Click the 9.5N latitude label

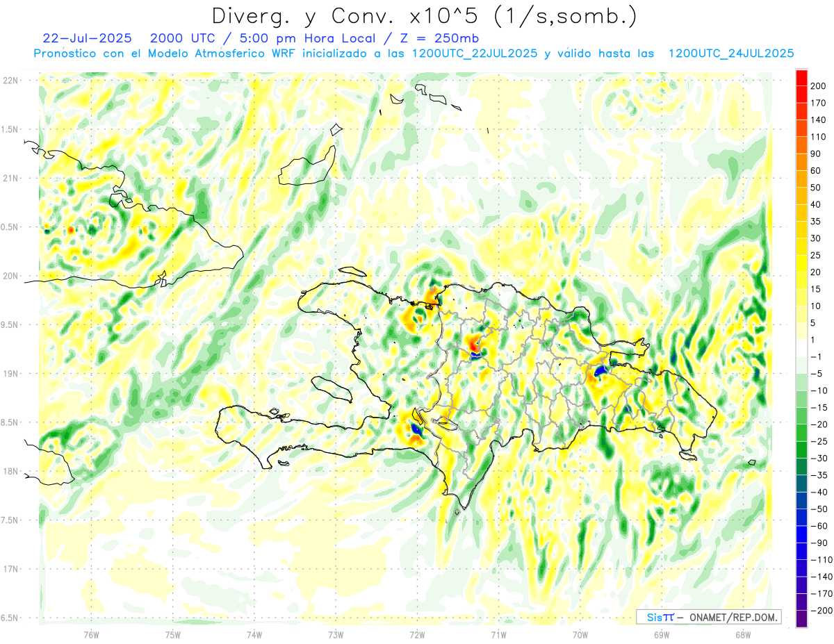(x=10, y=324)
